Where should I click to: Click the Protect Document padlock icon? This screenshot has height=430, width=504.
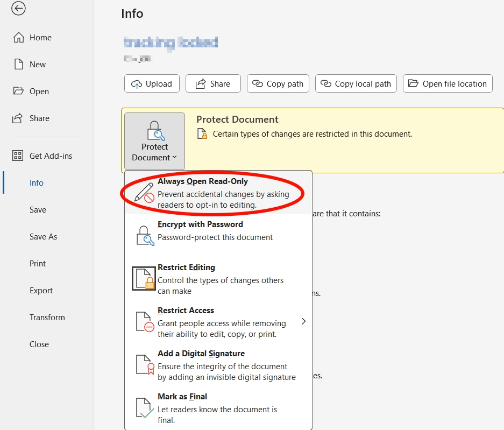pos(154,131)
